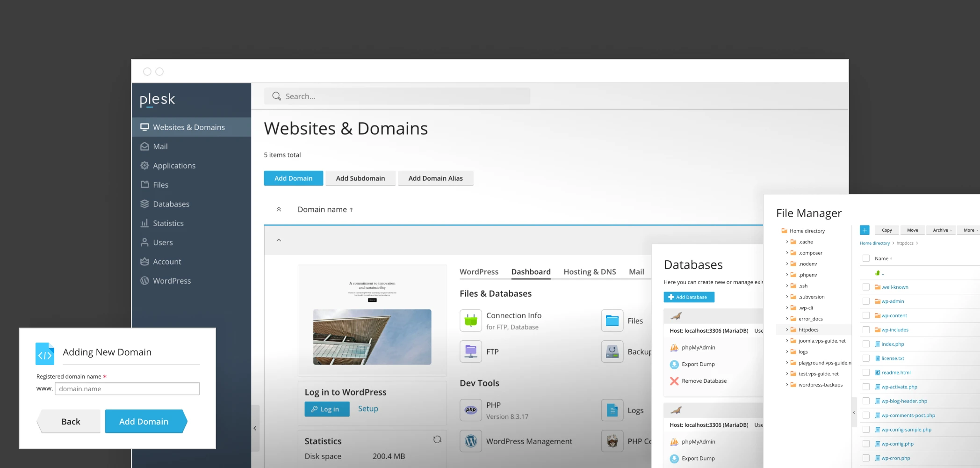Click the Remove Database red X icon
The width and height of the screenshot is (980, 468).
point(674,381)
